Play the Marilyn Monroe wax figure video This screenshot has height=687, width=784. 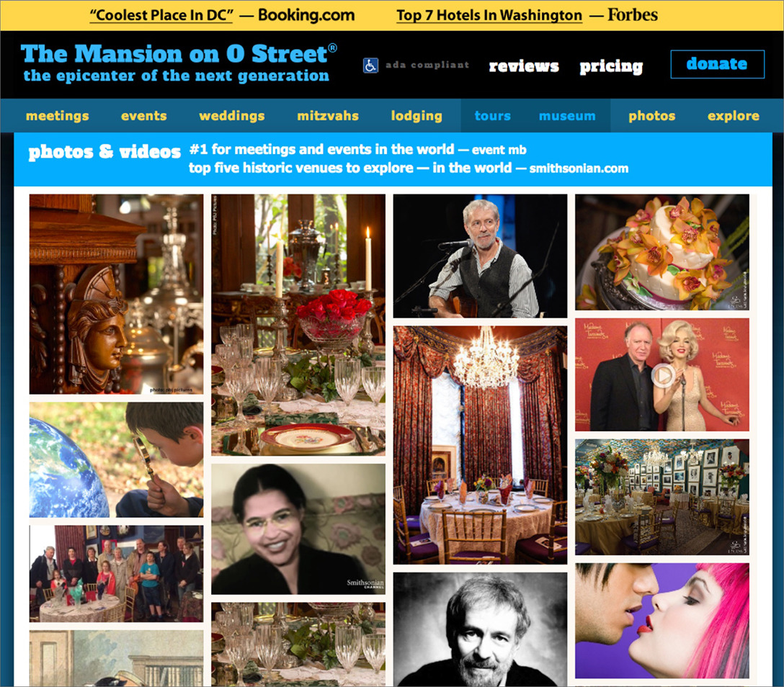point(663,375)
